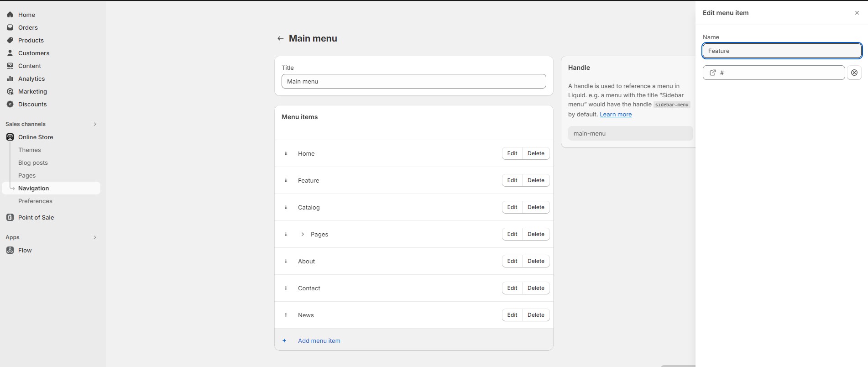The height and width of the screenshot is (367, 868).
Task: Click Add menu item link
Action: tap(319, 341)
